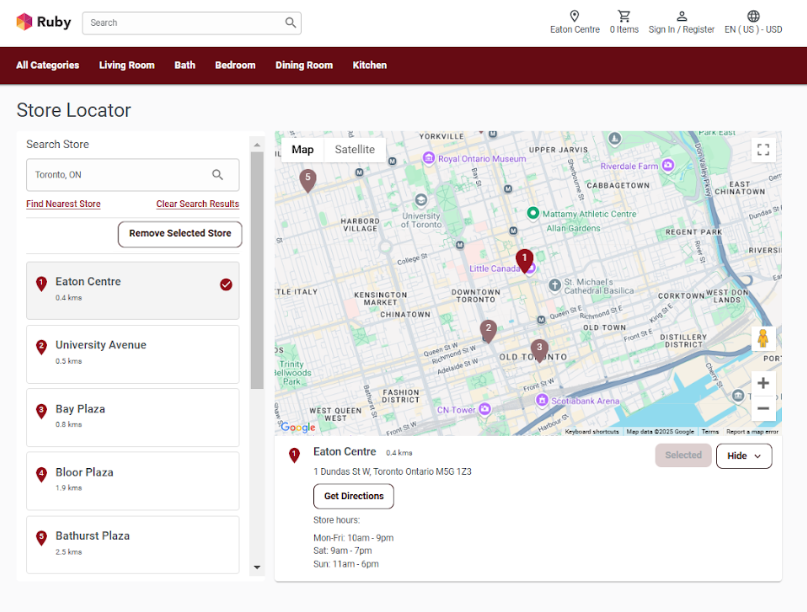Viewport: 807px width, 612px height.
Task: Open the Eaton Centre store location icon
Action: (574, 16)
